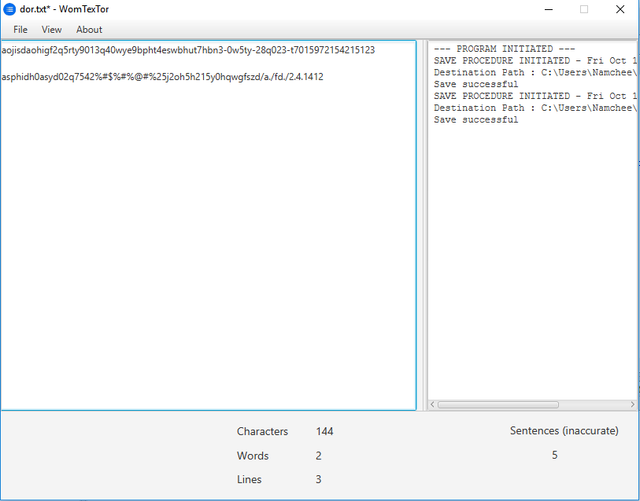Open the View menu

tap(51, 30)
